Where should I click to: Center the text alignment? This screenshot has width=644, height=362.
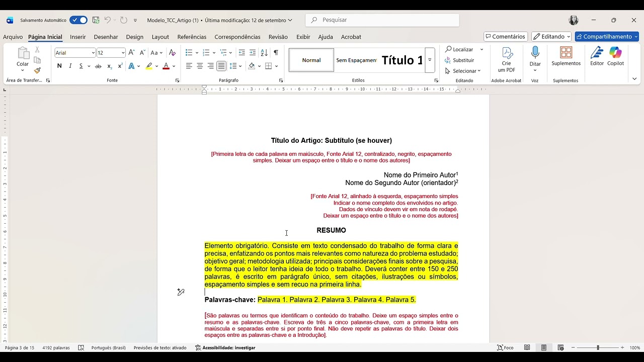[200, 66]
